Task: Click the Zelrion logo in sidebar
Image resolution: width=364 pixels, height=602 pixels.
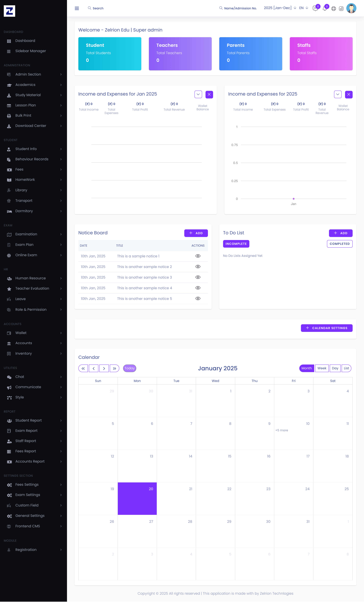Action: (9, 11)
